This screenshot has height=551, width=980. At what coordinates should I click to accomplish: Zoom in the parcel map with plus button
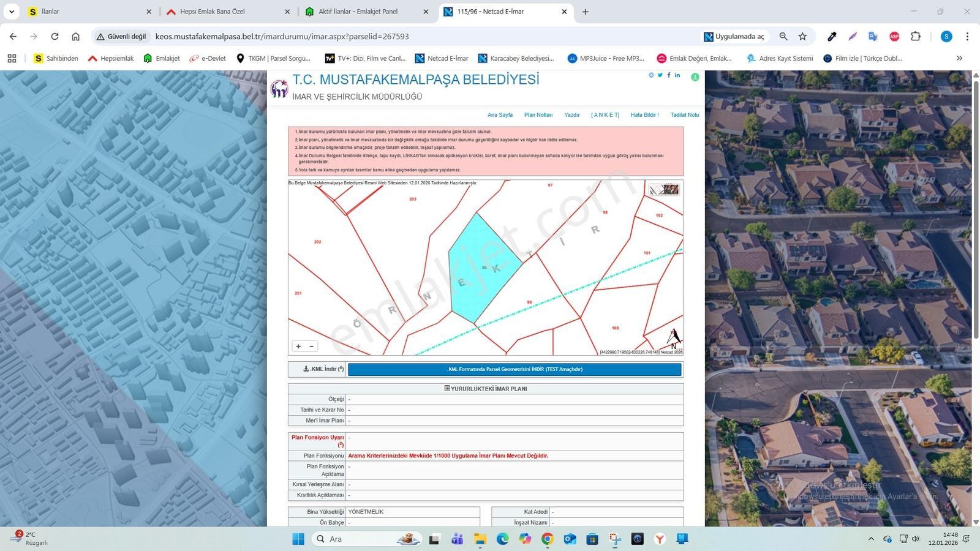click(298, 347)
